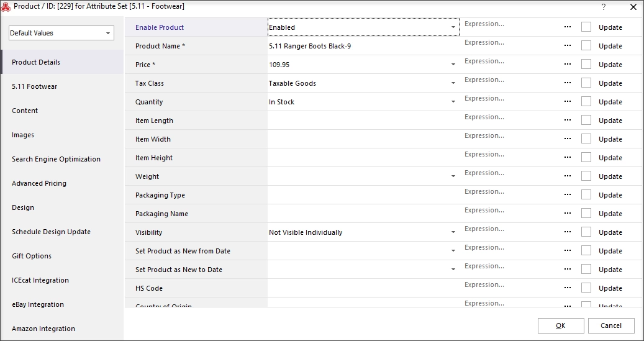Click the ellipsis button in HS Code row
644x341 pixels.
pyautogui.click(x=567, y=288)
